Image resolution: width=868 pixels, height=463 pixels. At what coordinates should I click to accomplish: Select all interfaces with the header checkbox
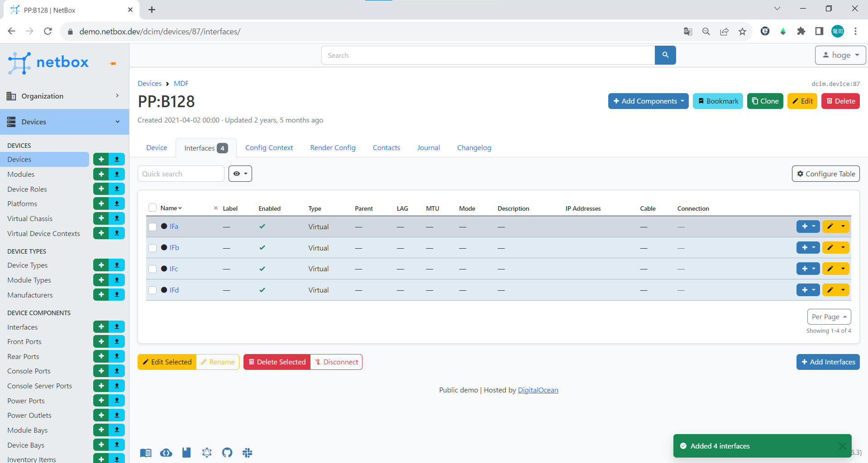[x=153, y=208]
